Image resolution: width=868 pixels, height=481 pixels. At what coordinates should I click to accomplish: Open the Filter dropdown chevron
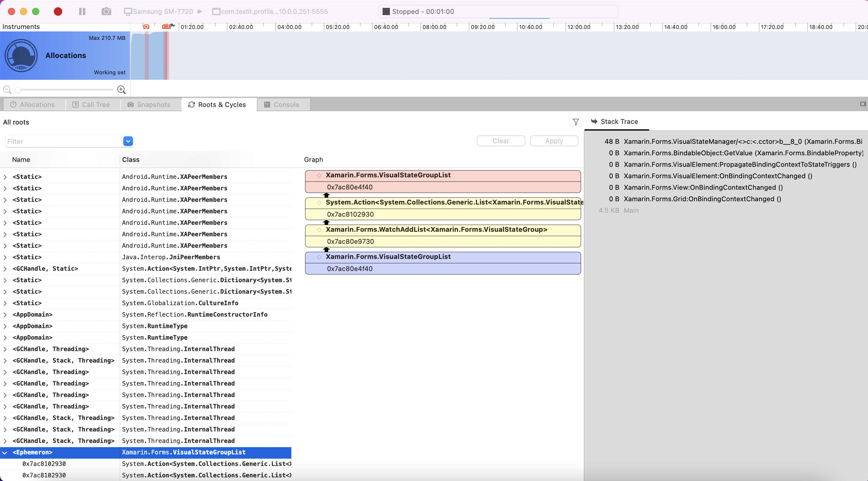click(x=128, y=141)
